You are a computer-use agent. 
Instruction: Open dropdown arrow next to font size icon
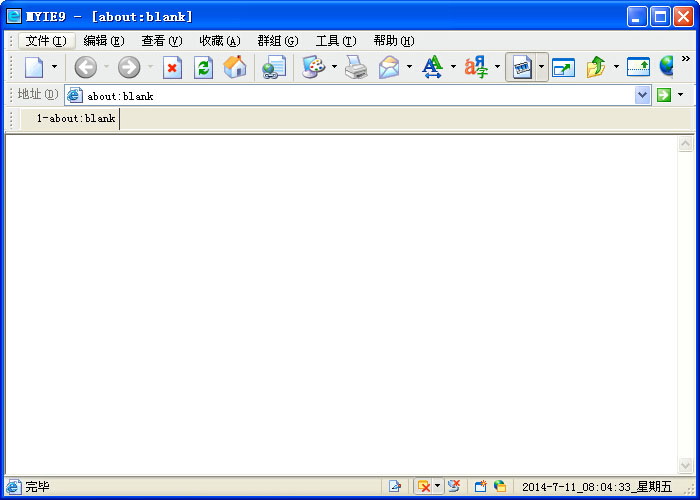click(x=453, y=67)
